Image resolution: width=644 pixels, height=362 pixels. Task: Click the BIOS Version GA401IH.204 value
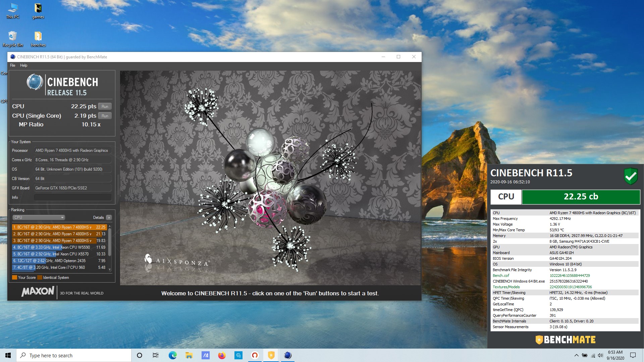coord(560,258)
